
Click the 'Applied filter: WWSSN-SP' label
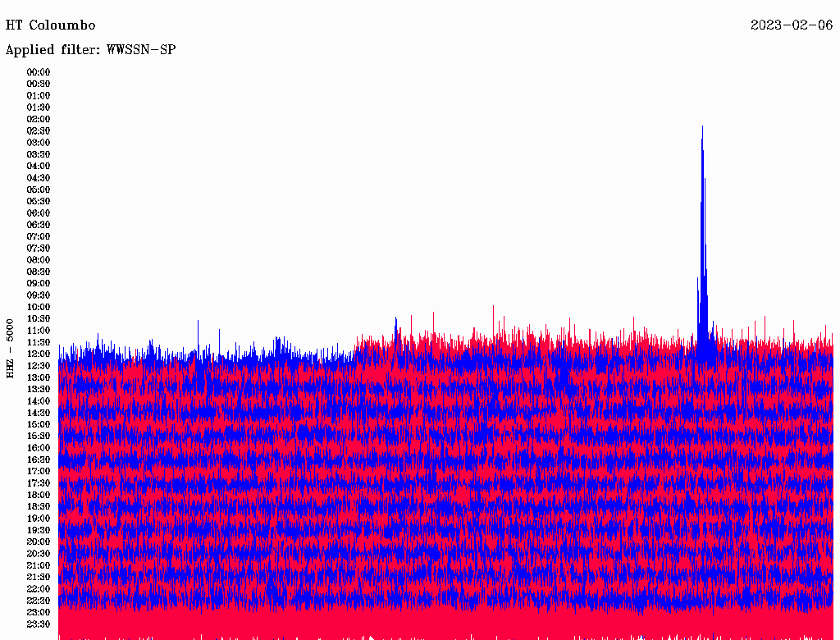coord(90,50)
